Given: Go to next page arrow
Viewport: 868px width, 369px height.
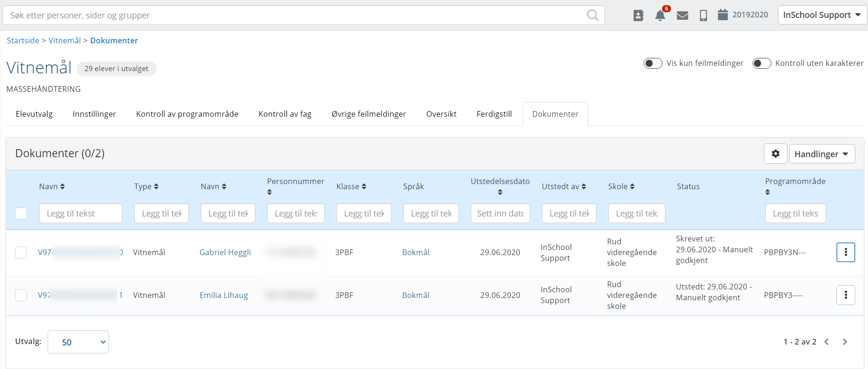Looking at the screenshot, I should [845, 342].
